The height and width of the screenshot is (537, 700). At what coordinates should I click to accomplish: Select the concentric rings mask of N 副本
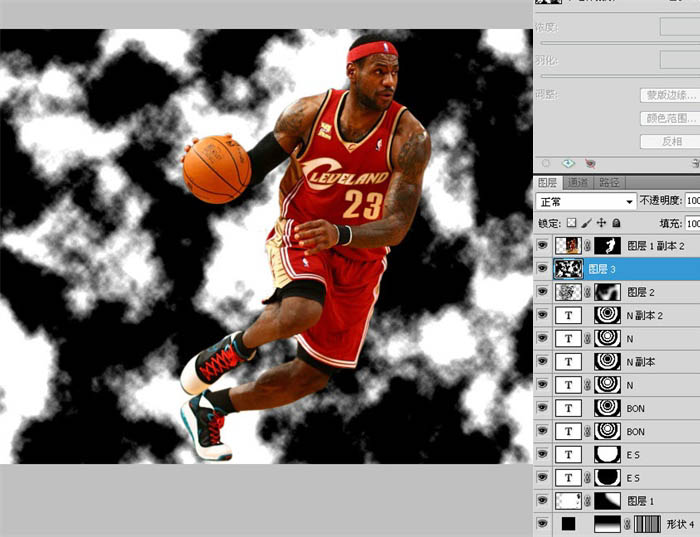(608, 362)
